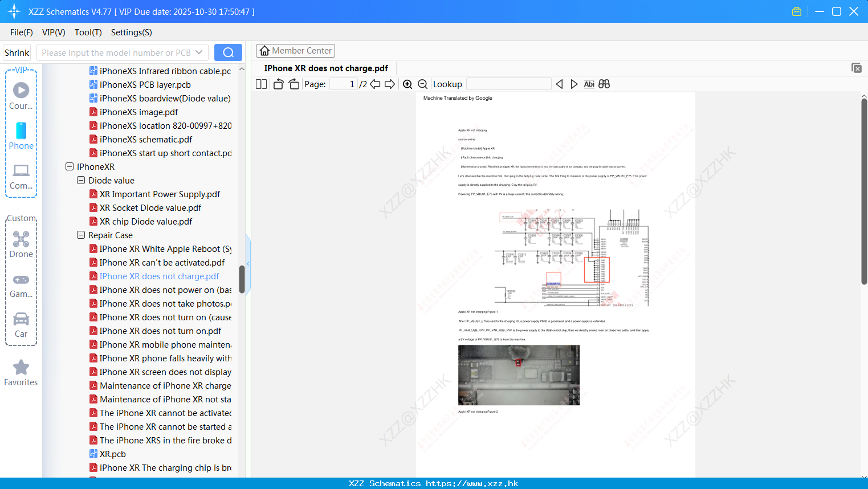
Task: Open the model number dropdown arrow
Action: 199,52
